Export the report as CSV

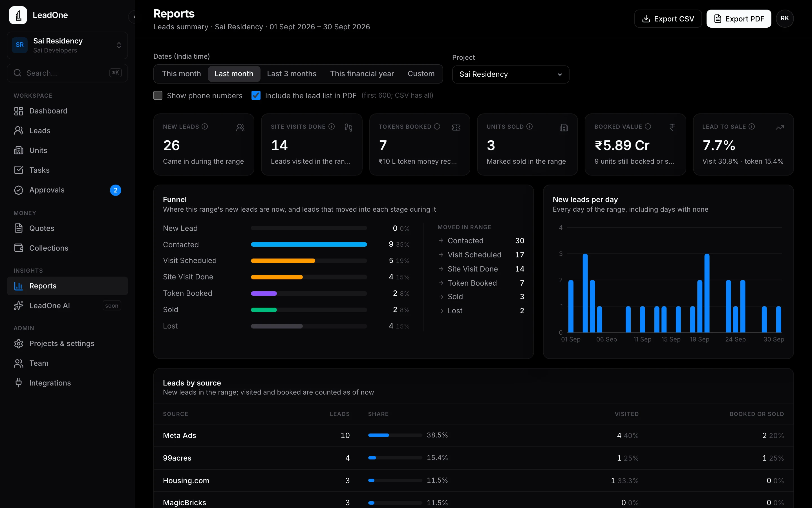pos(668,19)
